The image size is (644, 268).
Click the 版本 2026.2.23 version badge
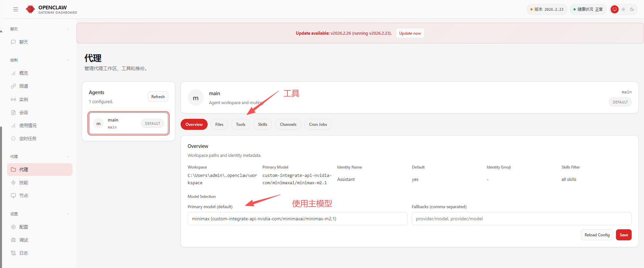pyautogui.click(x=547, y=9)
